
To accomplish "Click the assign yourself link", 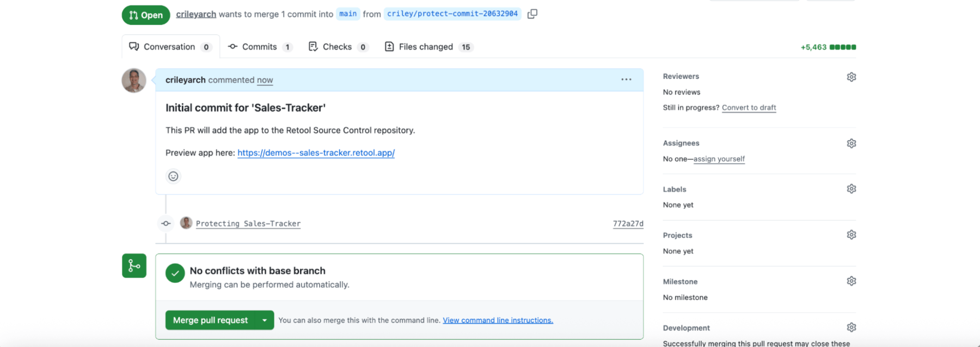I will (x=719, y=159).
